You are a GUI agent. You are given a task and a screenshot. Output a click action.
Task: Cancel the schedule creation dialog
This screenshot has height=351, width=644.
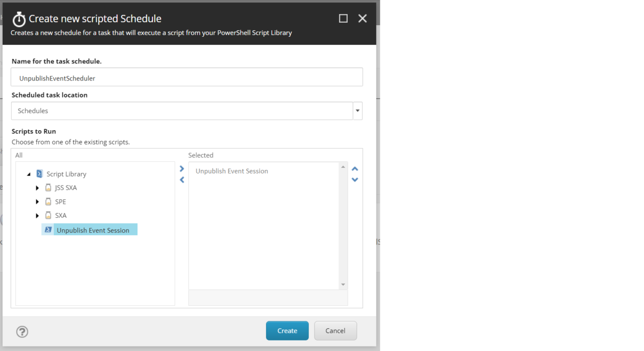pyautogui.click(x=335, y=331)
